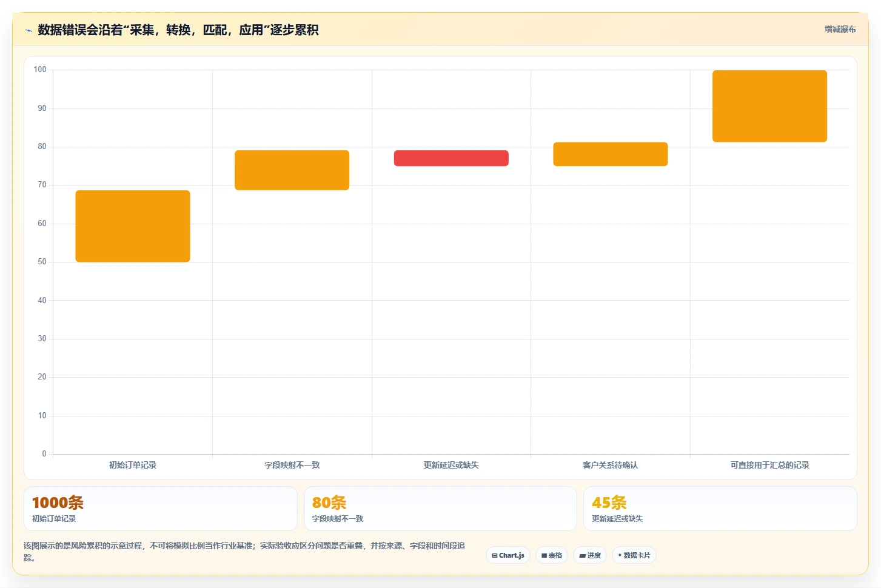Open the 45条 更新延迟或缺失 data card
881x588 pixels.
pyautogui.click(x=720, y=509)
